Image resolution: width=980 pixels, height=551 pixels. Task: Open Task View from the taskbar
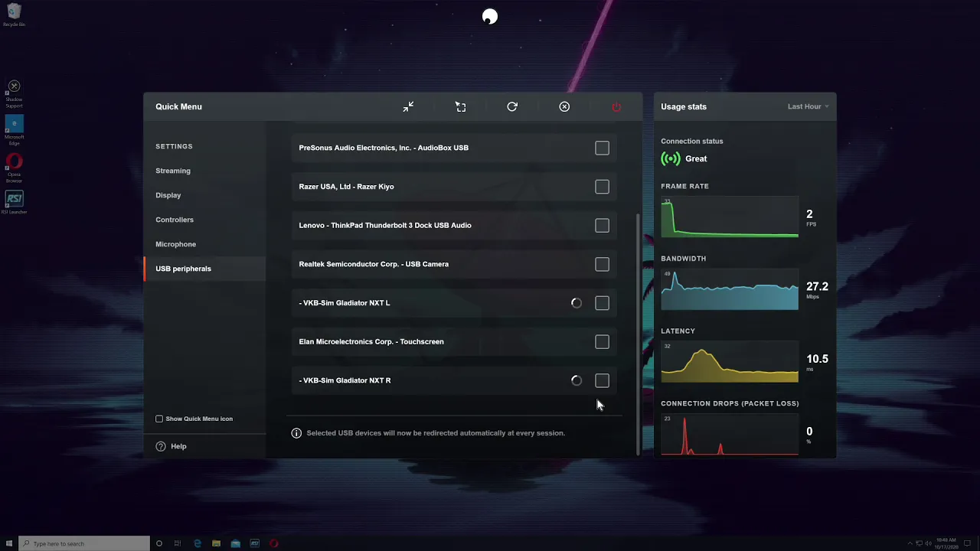[x=178, y=543]
